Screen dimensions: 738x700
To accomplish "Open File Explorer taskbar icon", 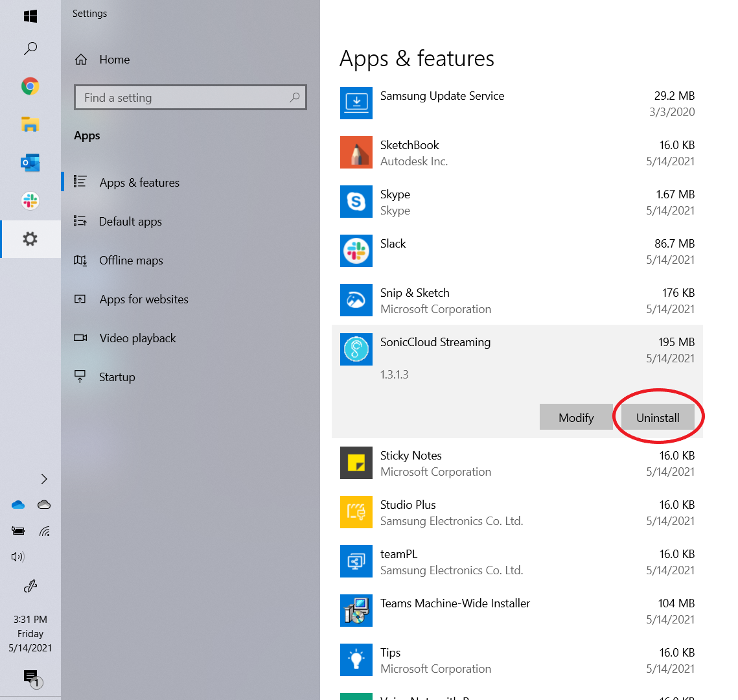I will [30, 124].
